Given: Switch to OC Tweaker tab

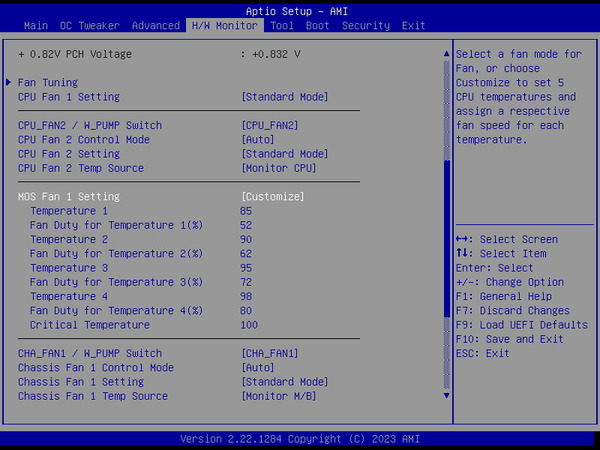Looking at the screenshot, I should pyautogui.click(x=90, y=26).
